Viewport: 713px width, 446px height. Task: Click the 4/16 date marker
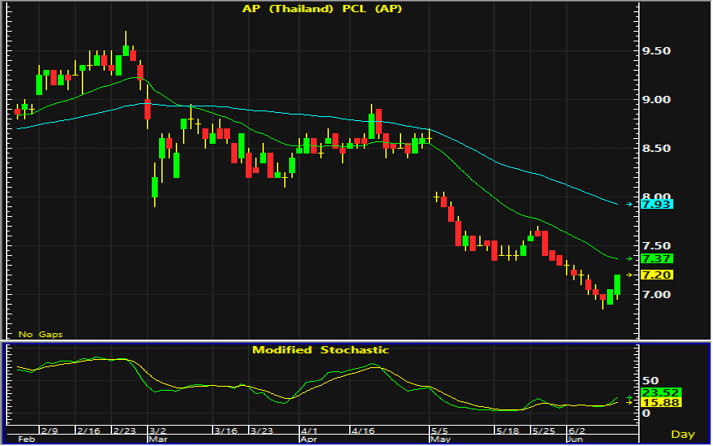(x=362, y=430)
